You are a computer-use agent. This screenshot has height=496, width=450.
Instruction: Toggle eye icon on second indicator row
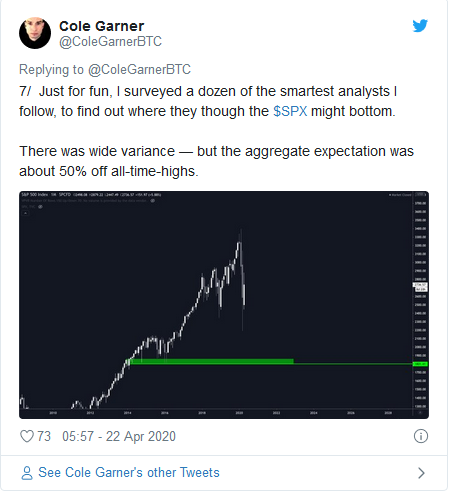pyautogui.click(x=40, y=207)
